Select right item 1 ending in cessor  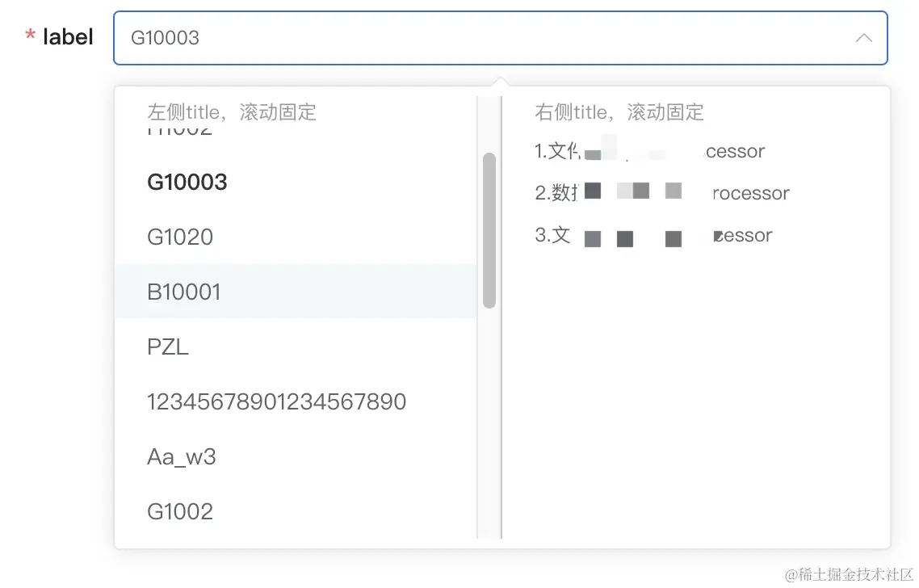coord(649,151)
